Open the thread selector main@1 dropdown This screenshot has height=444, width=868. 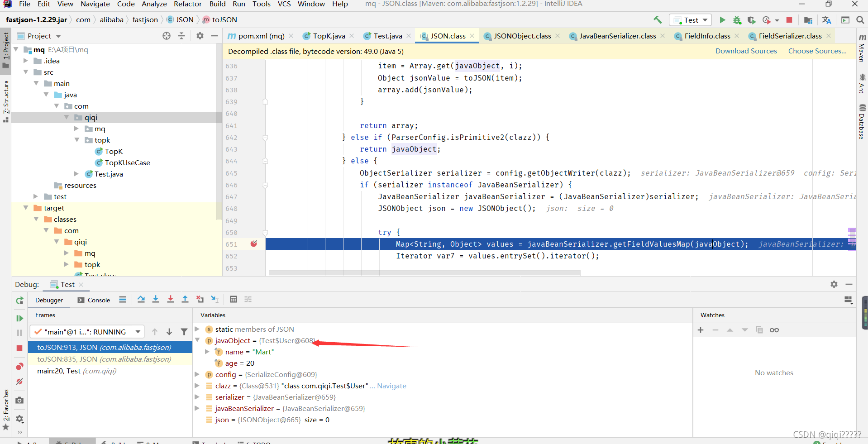pyautogui.click(x=87, y=332)
